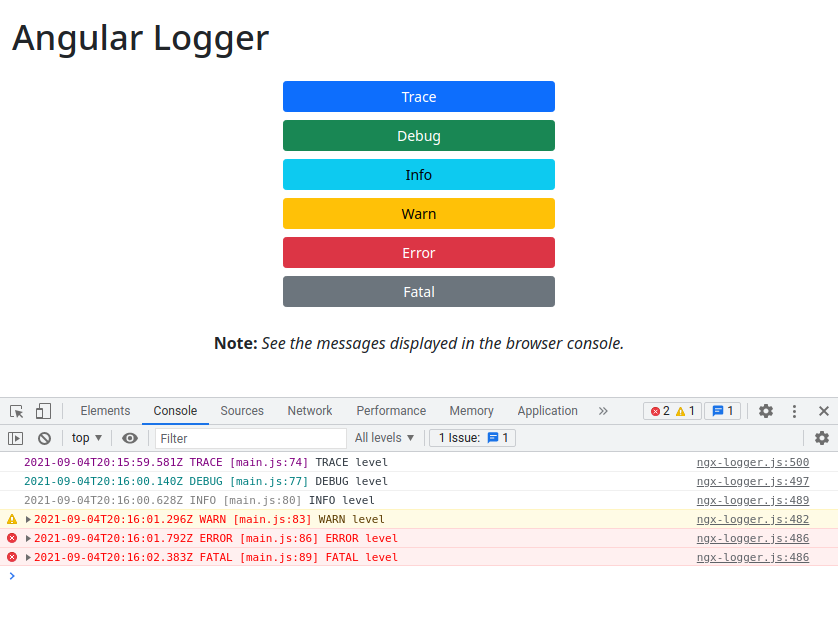
Task: Click the yellow Warn button
Action: [x=419, y=214]
